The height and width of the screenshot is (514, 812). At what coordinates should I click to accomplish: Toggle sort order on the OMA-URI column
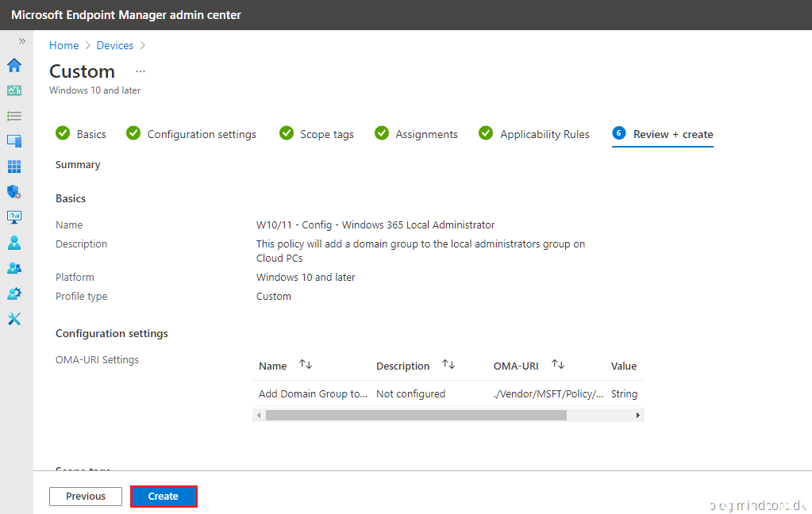tap(558, 365)
